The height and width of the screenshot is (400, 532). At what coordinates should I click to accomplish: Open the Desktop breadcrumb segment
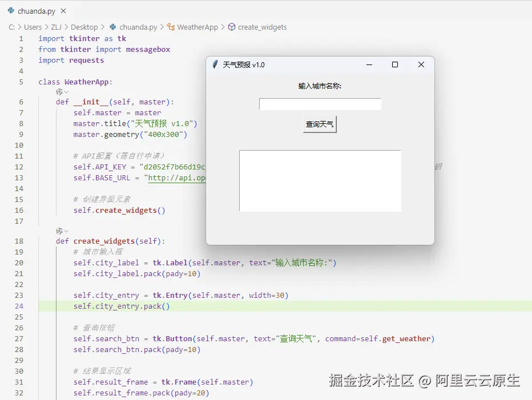84,27
